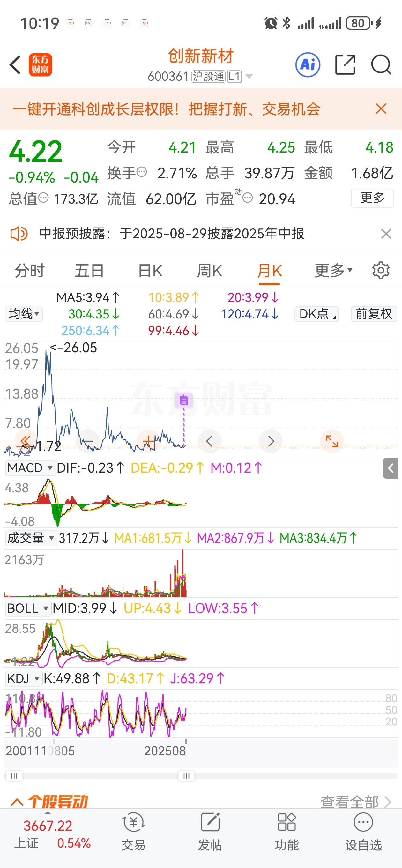Expand stock code dropdown triangle
The height and width of the screenshot is (868, 402).
(249, 76)
